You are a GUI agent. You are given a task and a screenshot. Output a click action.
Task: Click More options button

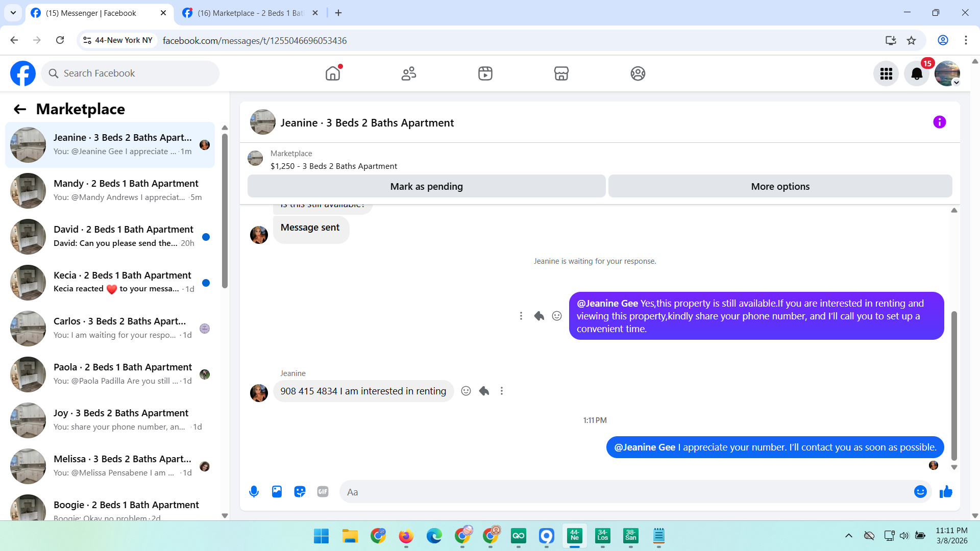[x=780, y=187]
